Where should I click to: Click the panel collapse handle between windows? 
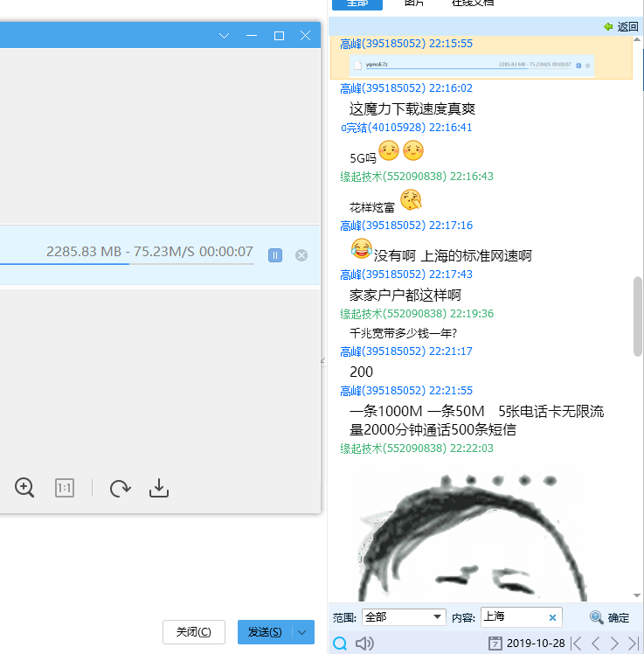tap(323, 361)
